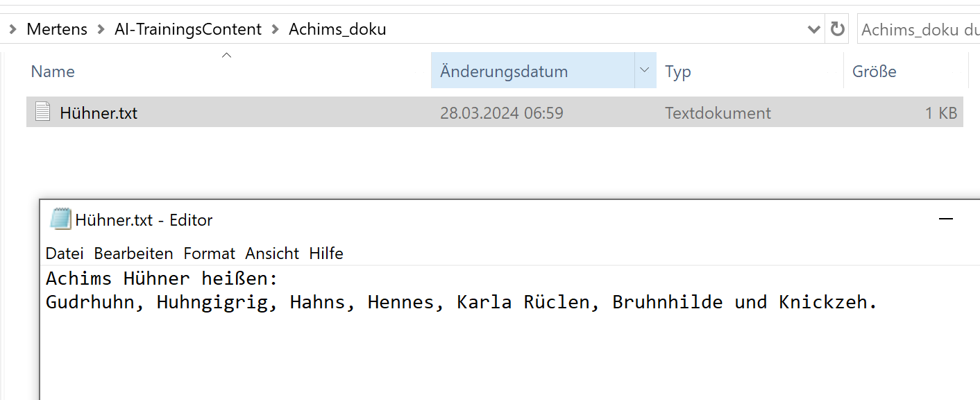Click the Hühner.txt file icon
The height and width of the screenshot is (400, 980).
pos(43,112)
